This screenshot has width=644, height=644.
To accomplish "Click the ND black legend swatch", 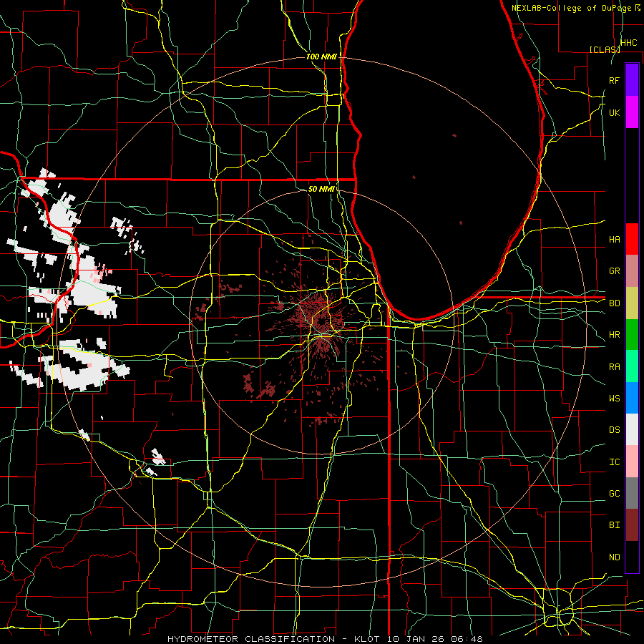I will coord(632,557).
